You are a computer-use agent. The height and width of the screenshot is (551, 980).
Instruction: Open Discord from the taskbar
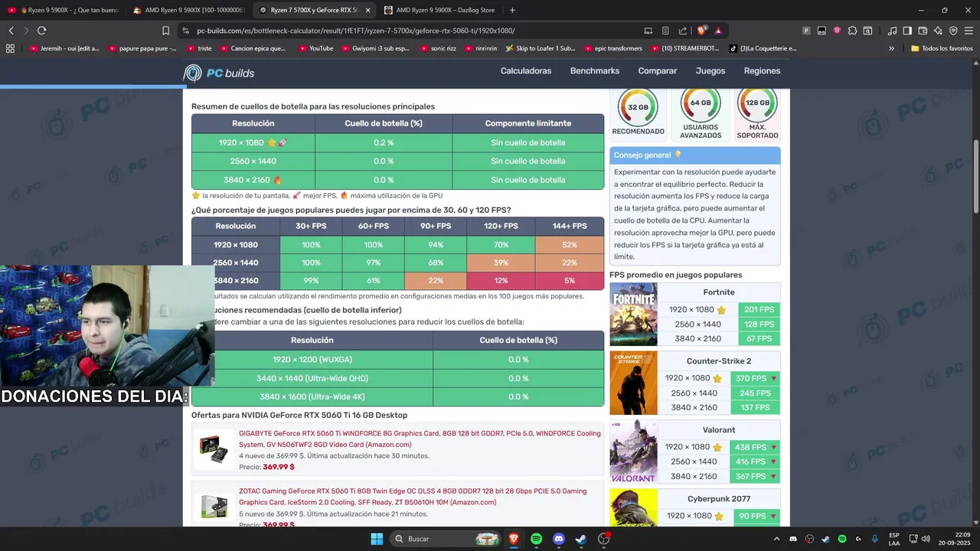tap(558, 539)
